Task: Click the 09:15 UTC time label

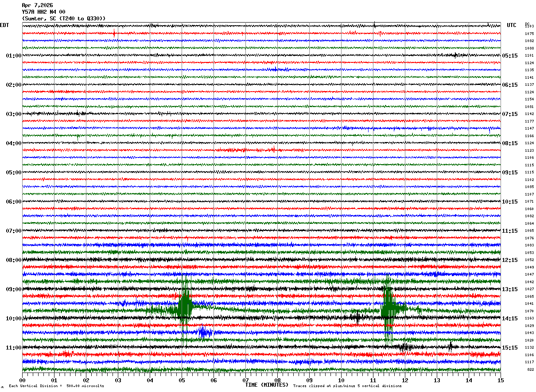Action: pos(510,173)
